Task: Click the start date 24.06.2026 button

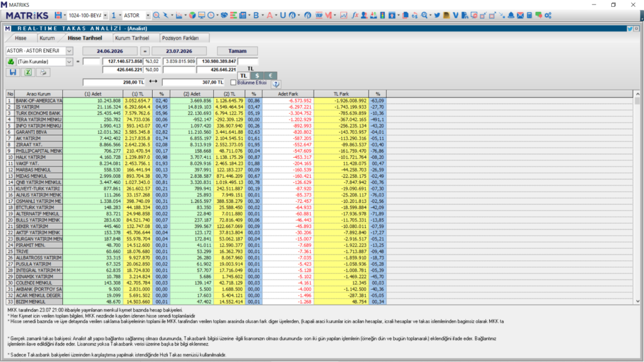Action: (x=110, y=51)
